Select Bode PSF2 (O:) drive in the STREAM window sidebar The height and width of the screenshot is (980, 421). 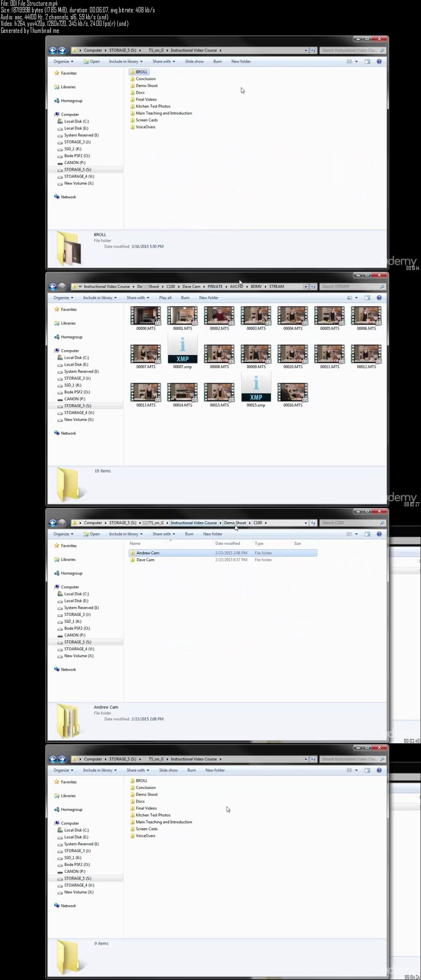click(74, 392)
